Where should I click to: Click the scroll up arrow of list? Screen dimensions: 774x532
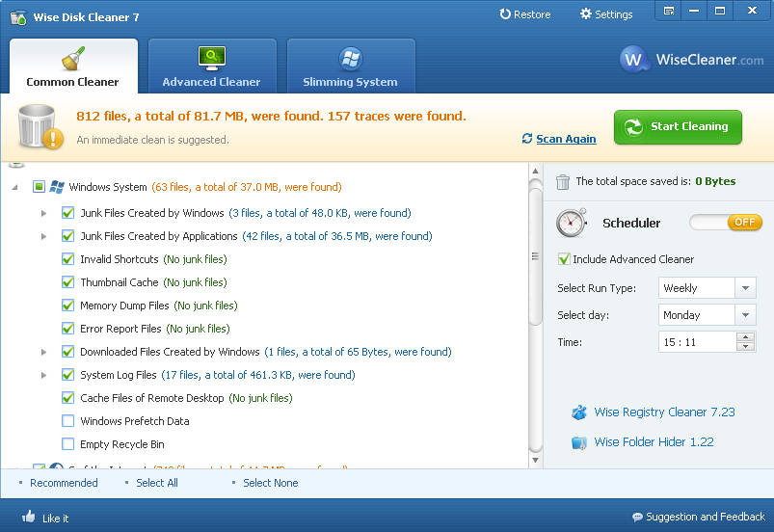coord(535,171)
